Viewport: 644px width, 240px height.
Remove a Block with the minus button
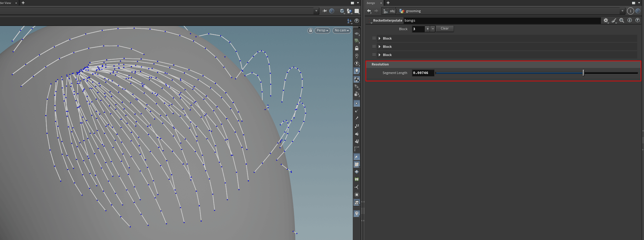tap(433, 29)
